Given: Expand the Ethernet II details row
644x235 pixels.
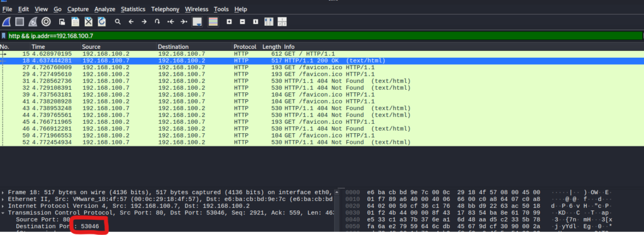Looking at the screenshot, I should click(x=3, y=199).
